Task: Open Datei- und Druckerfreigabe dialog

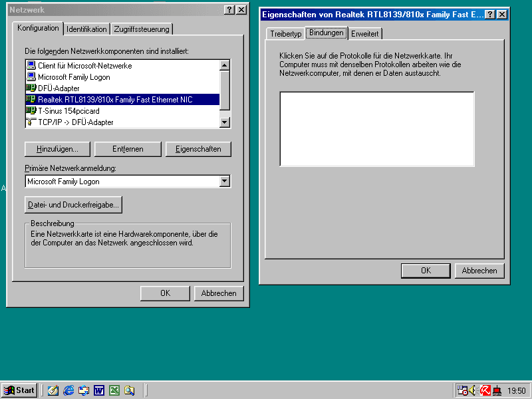Action: tap(73, 205)
